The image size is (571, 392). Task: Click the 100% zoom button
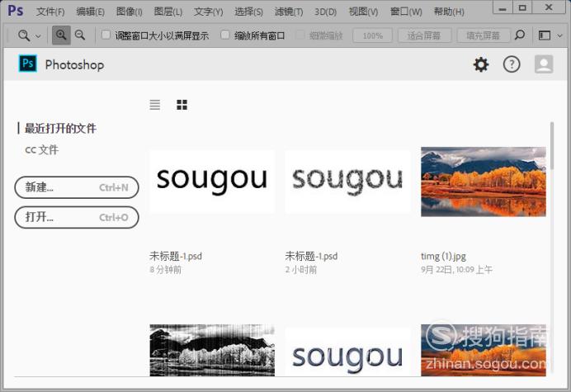pyautogui.click(x=372, y=35)
